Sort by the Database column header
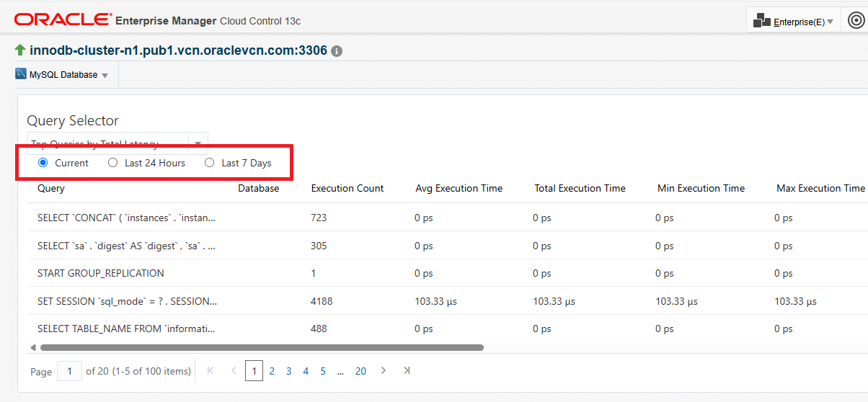Screen dimensions: 868x402 point(259,188)
